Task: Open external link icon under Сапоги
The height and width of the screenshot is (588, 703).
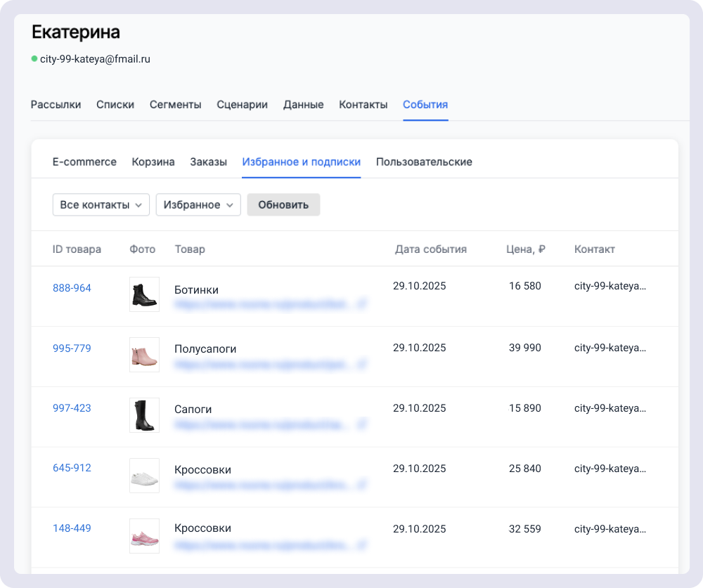Action: click(363, 424)
